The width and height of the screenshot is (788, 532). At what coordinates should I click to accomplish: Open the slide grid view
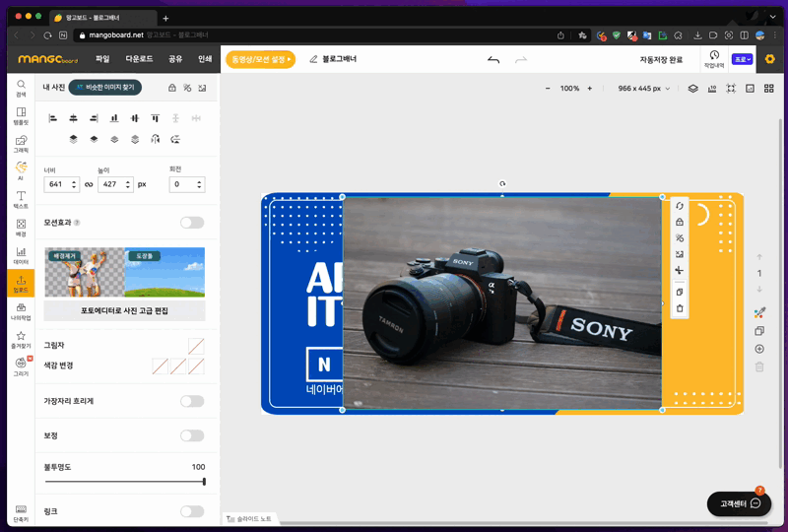pos(769,89)
